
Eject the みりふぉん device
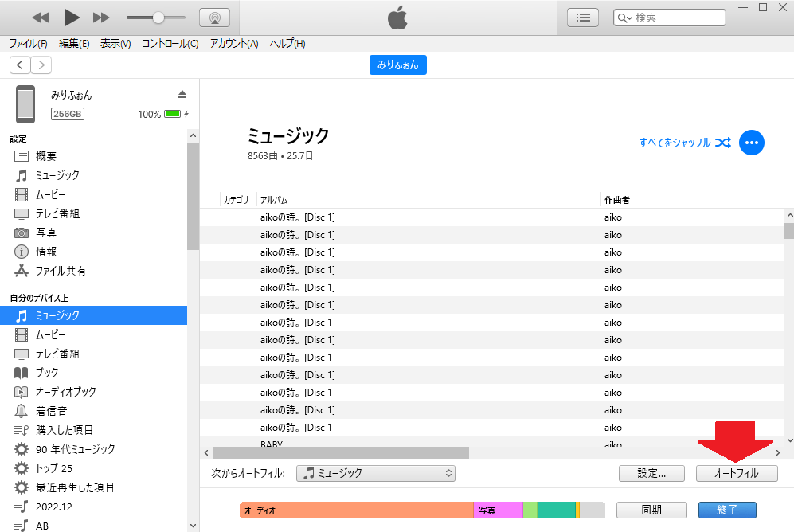tap(182, 92)
